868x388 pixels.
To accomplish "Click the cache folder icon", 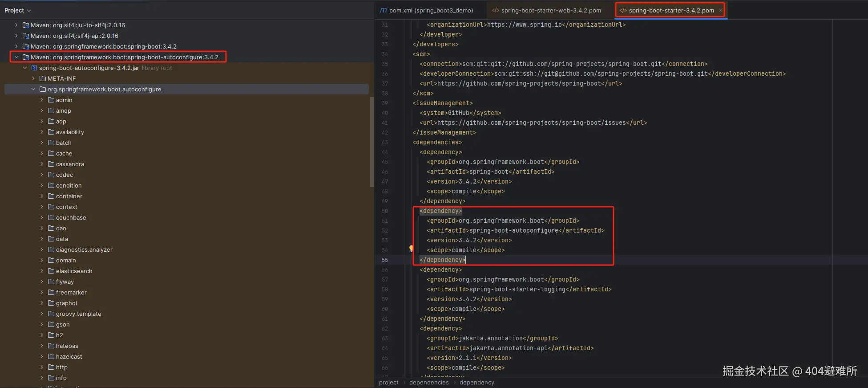I will pos(51,153).
